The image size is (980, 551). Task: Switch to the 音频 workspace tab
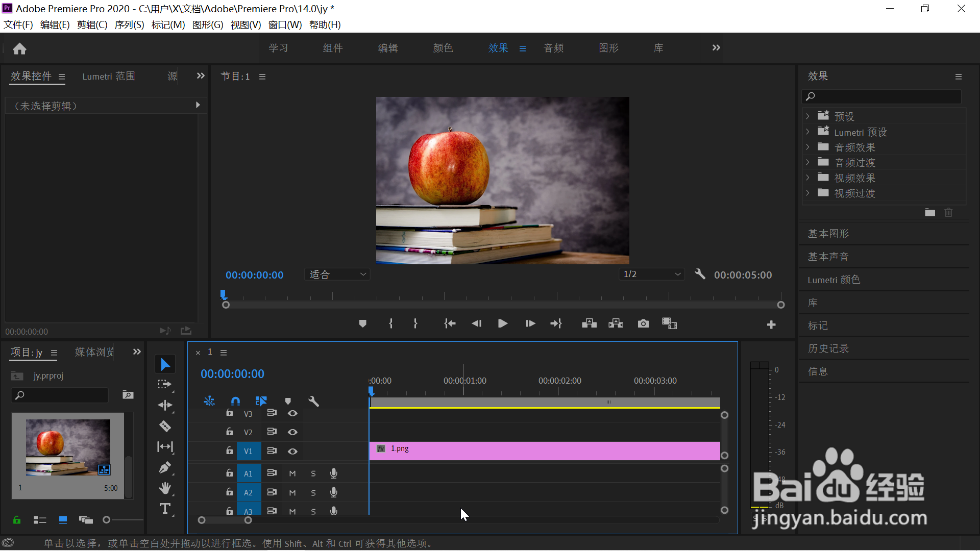553,48
